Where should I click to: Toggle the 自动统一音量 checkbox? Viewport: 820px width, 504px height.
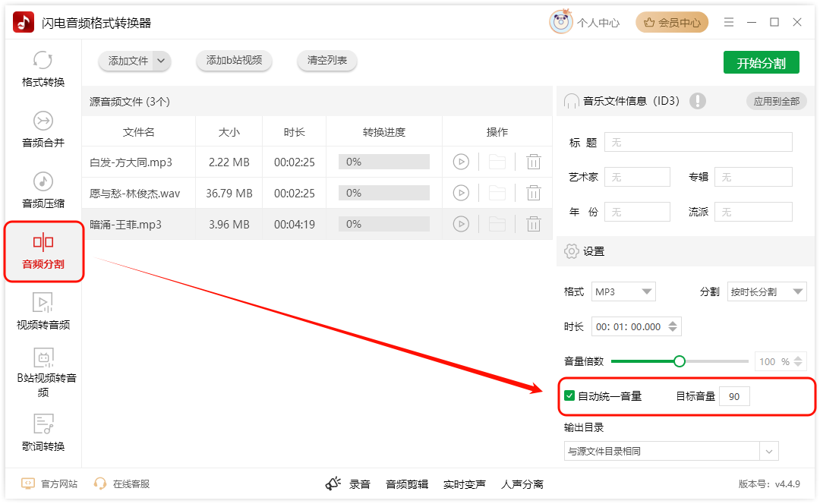569,395
